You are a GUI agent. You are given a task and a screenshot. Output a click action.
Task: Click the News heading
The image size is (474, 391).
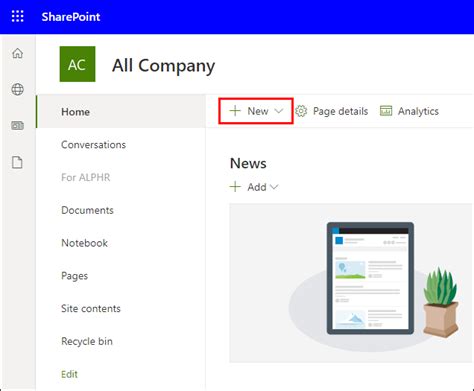pos(248,163)
